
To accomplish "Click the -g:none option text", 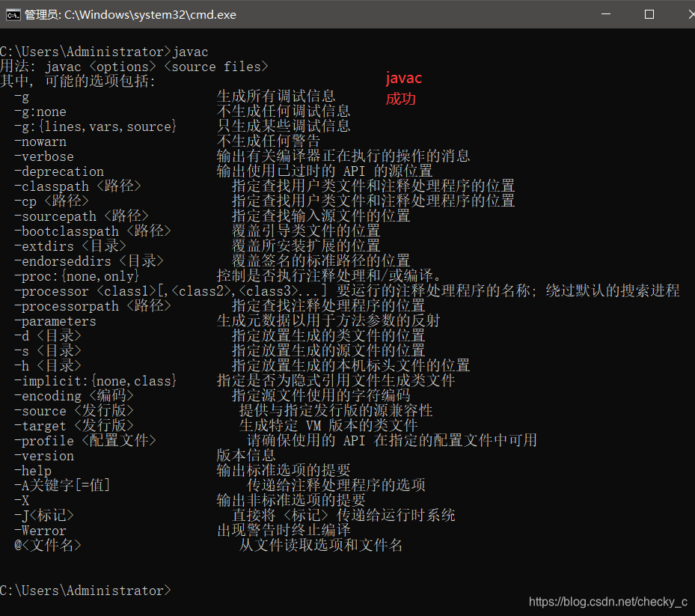I will click(40, 112).
